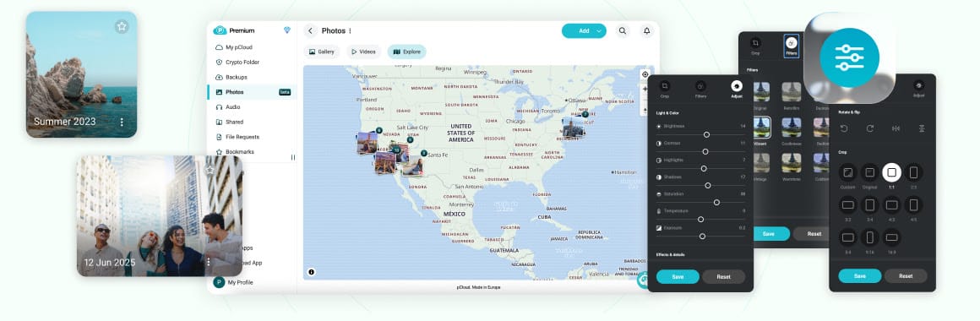Open Summer 2023 album options menu
The image size is (980, 321).
pyautogui.click(x=122, y=122)
